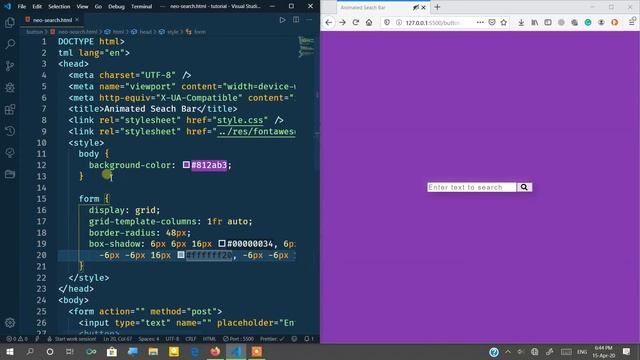Open the Firefox hamburger menu
This screenshot has height=360, width=640.
[x=631, y=22]
